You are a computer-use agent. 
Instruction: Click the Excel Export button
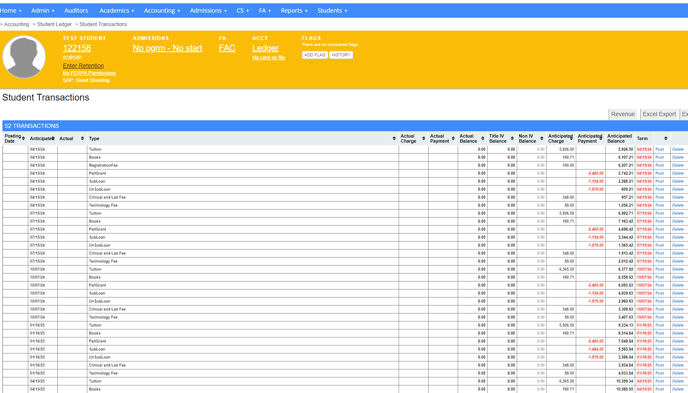coord(659,114)
